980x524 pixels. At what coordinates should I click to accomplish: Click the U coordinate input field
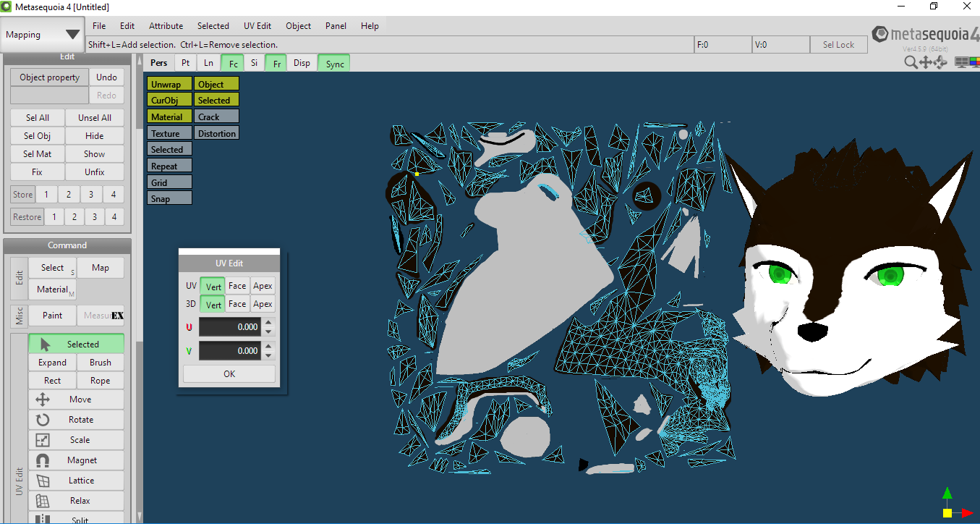[x=229, y=327]
